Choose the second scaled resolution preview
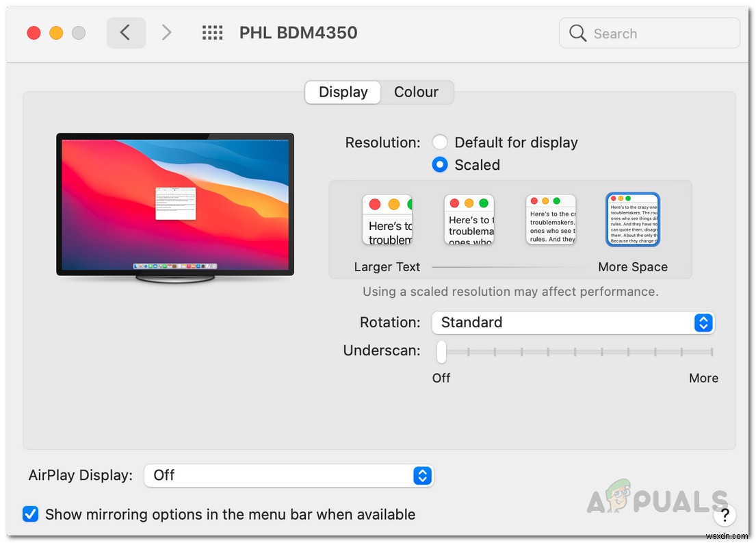756x543 pixels. [x=469, y=219]
